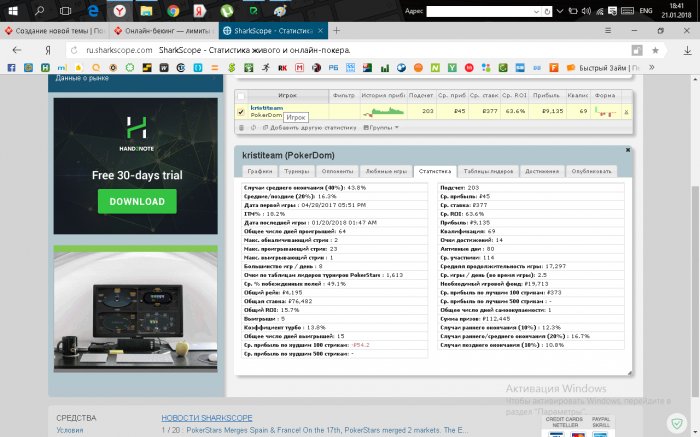This screenshot has height=437, width=700.
Task: Expand the Группы dropdown
Action: pyautogui.click(x=381, y=128)
